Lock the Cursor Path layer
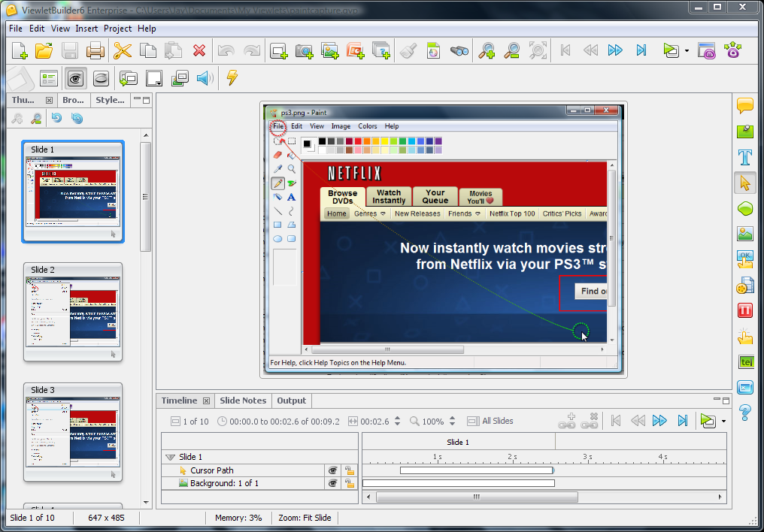Image resolution: width=764 pixels, height=532 pixels. [349, 470]
